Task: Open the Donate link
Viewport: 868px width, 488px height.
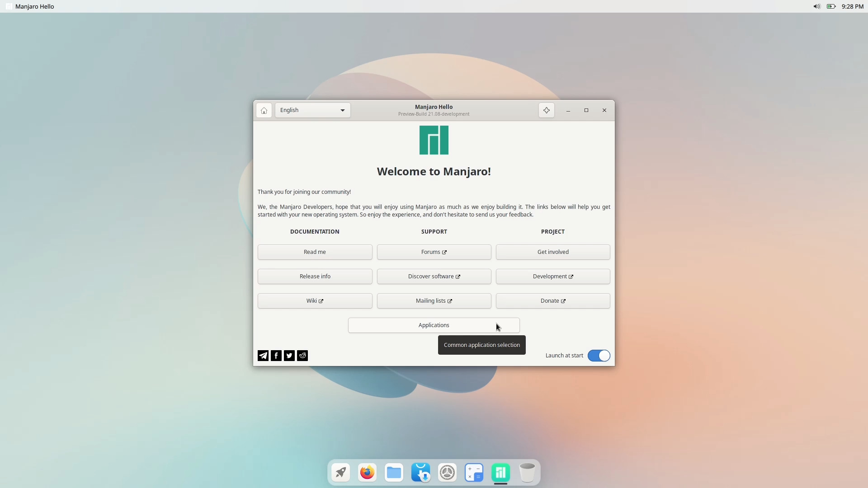Action: [x=553, y=300]
